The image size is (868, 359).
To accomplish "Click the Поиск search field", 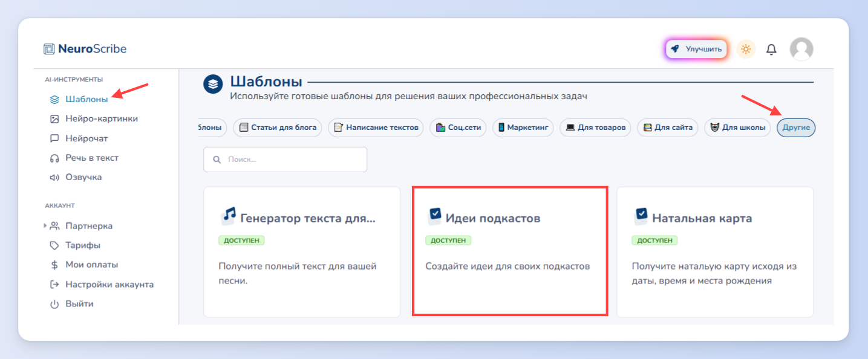I will tap(286, 160).
